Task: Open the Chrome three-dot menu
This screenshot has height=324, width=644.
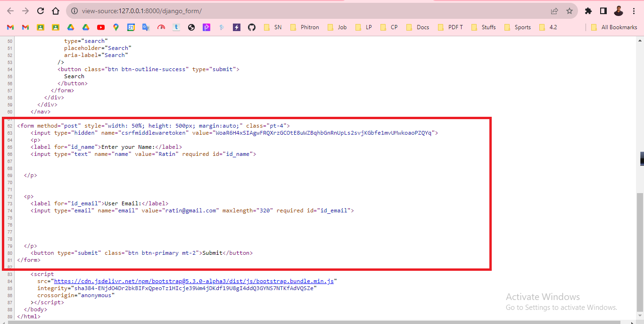Action: [634, 11]
